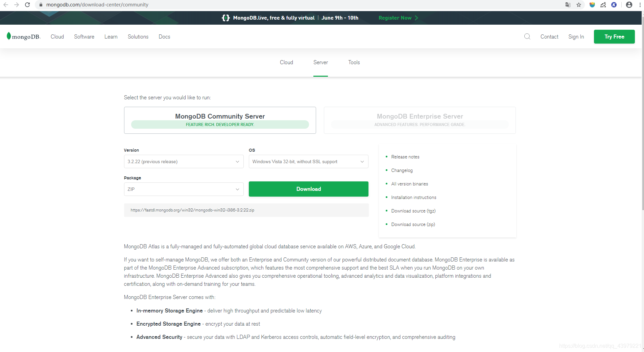Click the browser address bar URL

pyautogui.click(x=97, y=5)
